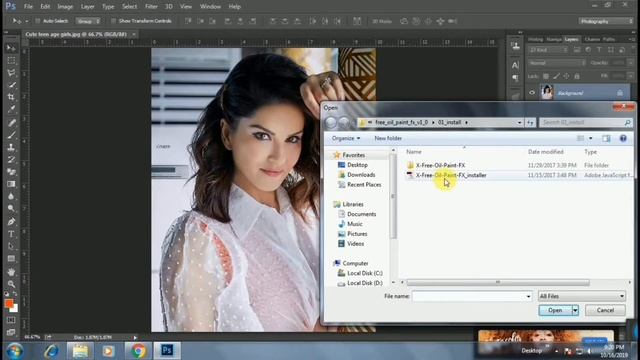Open Downloads in Favorites

(x=361, y=175)
